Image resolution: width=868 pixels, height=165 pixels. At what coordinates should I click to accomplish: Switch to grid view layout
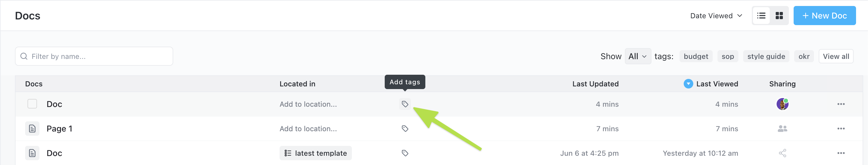point(779,16)
